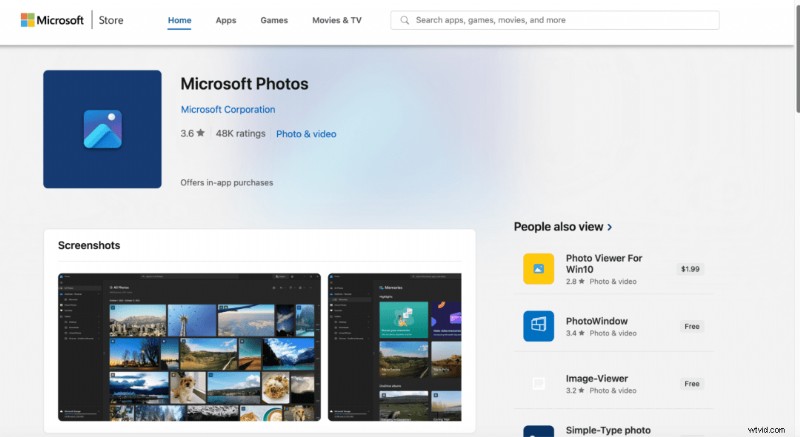The image size is (800, 437).
Task: Select the Home tab
Action: tap(180, 20)
